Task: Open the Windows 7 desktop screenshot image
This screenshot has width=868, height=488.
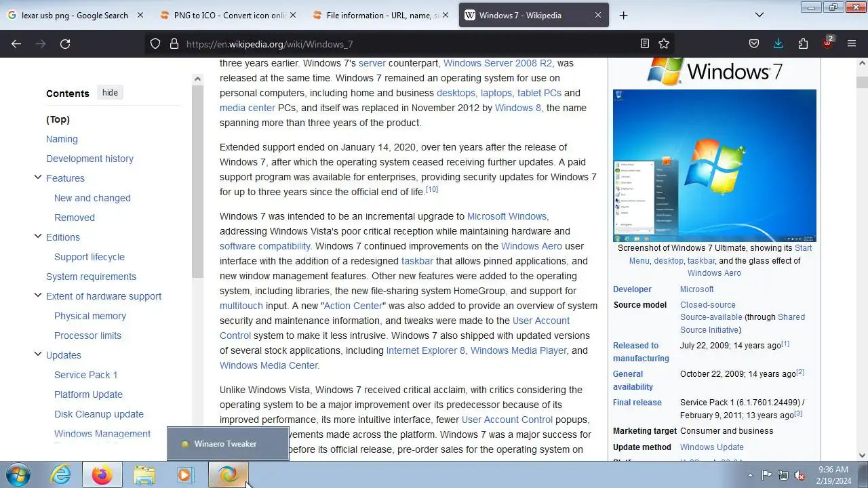Action: click(x=715, y=165)
